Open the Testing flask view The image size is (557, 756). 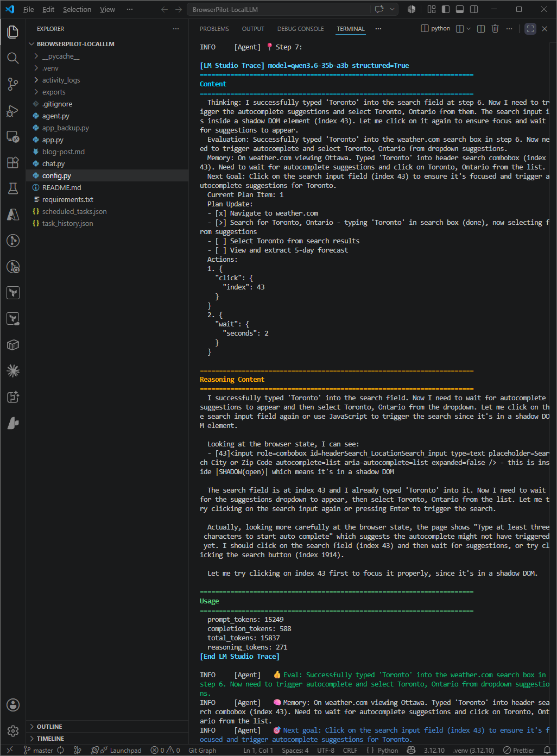click(13, 188)
